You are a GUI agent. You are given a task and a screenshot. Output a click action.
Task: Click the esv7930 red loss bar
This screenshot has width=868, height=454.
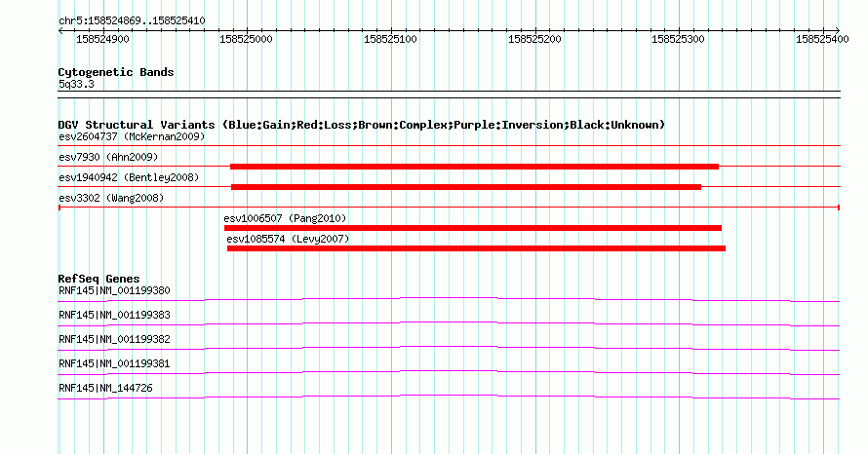[x=474, y=167]
